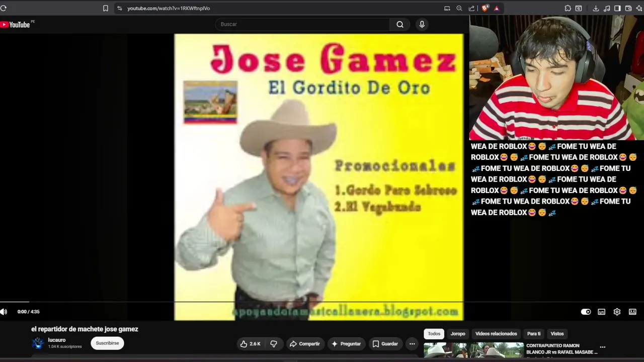Open the media control music note icon
The image size is (644, 362).
(x=607, y=8)
